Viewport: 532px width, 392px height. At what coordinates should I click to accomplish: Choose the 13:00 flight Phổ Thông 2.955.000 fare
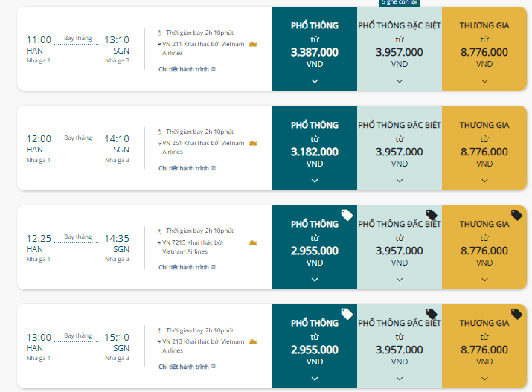tap(315, 346)
